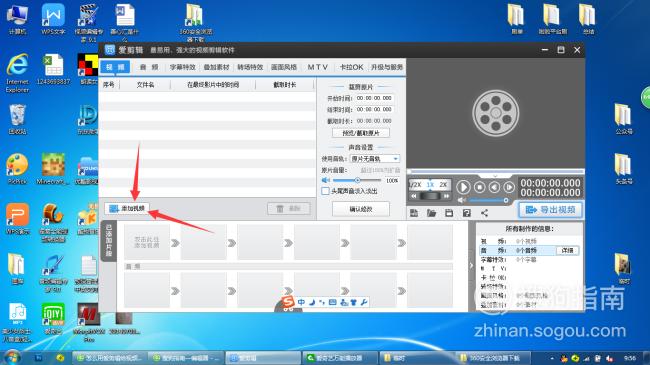
Task: Switch Sogou input to 中 language mode
Action: point(301,302)
